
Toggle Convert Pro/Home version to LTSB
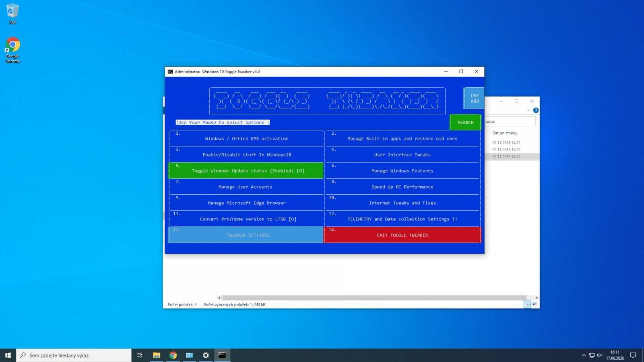click(246, 219)
